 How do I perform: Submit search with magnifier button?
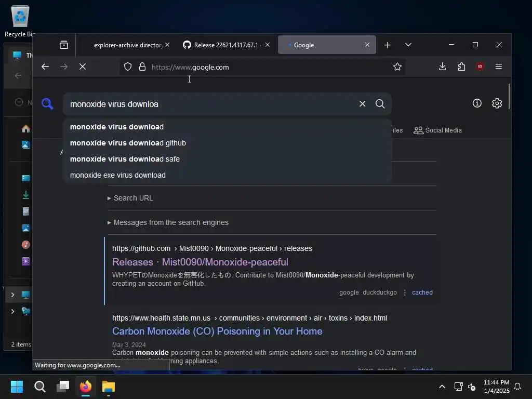pos(380,104)
